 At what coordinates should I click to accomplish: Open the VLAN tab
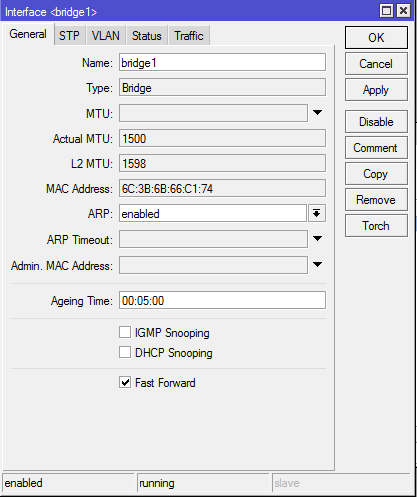pyautogui.click(x=106, y=36)
